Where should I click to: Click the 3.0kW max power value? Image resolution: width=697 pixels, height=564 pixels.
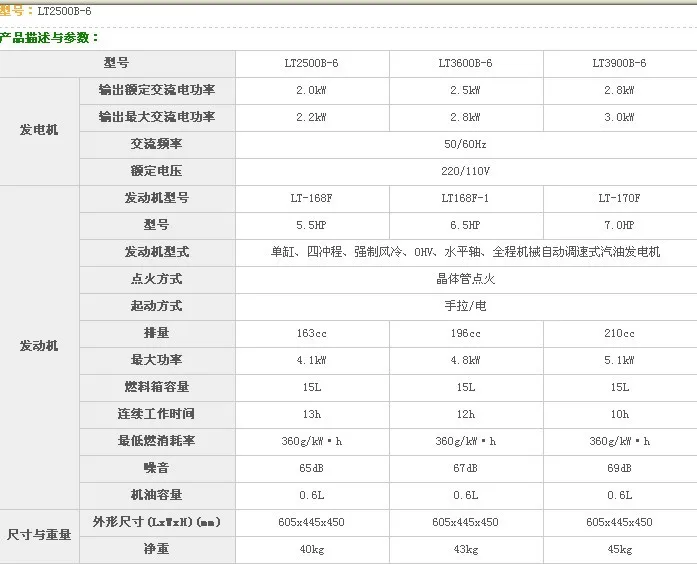(x=619, y=117)
